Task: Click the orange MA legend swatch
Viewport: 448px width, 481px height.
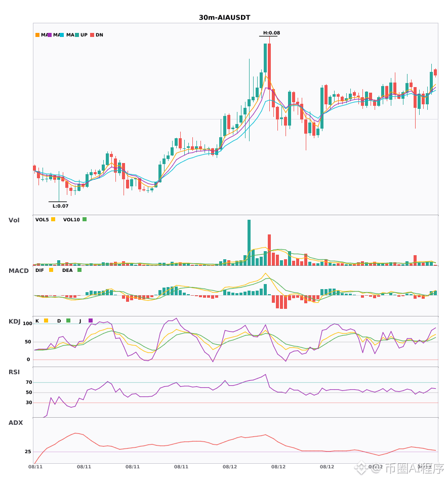Action: pyautogui.click(x=37, y=35)
